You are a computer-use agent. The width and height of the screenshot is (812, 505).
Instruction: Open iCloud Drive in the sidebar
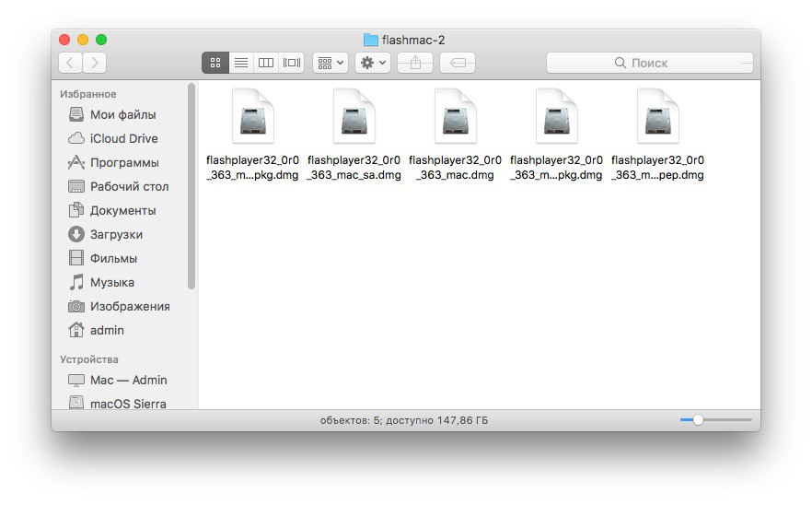[123, 138]
